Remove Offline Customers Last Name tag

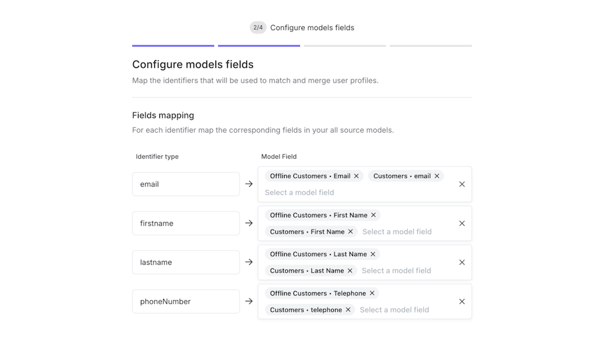coord(373,254)
